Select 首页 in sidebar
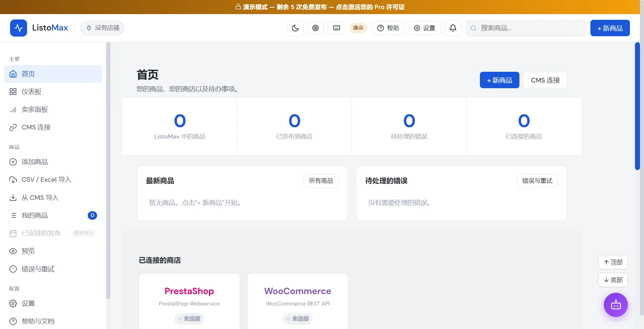 click(x=53, y=74)
